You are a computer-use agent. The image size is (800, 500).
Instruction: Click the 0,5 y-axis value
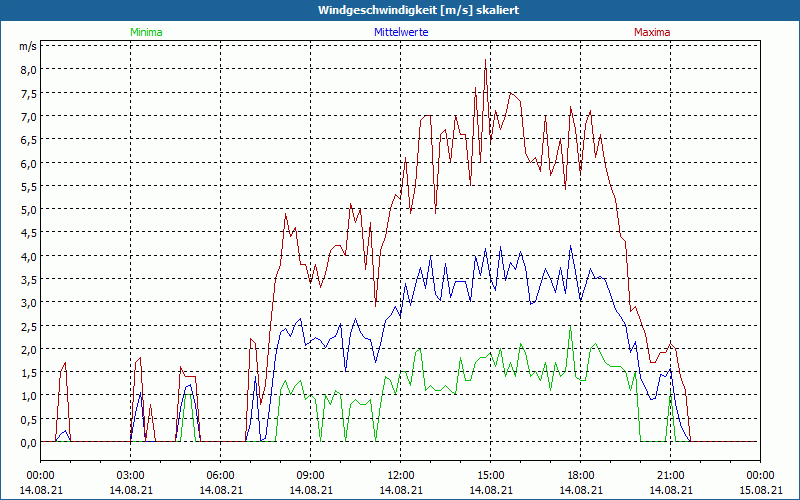28,420
